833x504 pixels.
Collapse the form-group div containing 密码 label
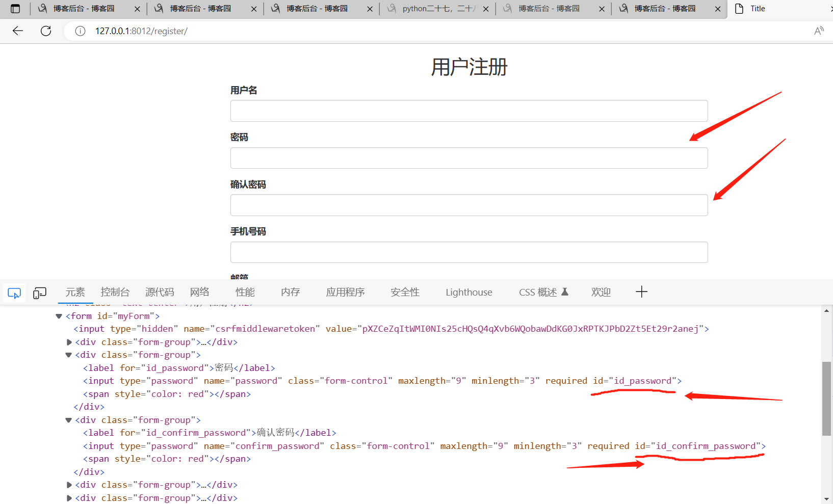(x=69, y=355)
